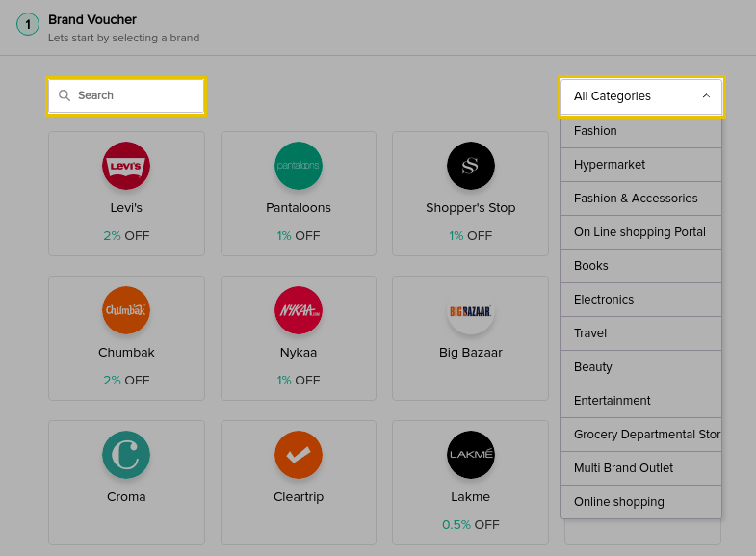Pick Fashion & Accessories category
Screen dimensions: 756x556
(x=641, y=199)
